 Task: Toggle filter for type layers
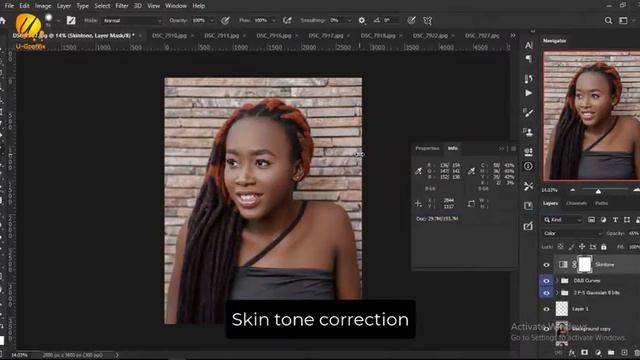click(x=615, y=220)
